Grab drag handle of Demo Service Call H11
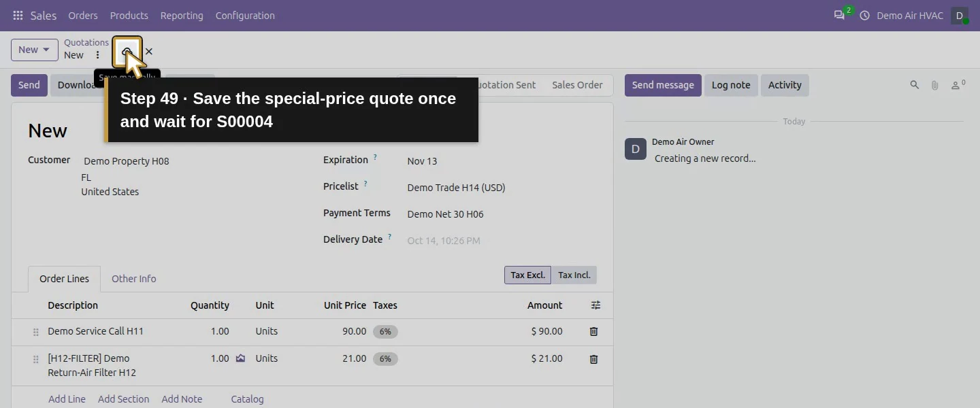This screenshot has height=408, width=980. pyautogui.click(x=36, y=332)
